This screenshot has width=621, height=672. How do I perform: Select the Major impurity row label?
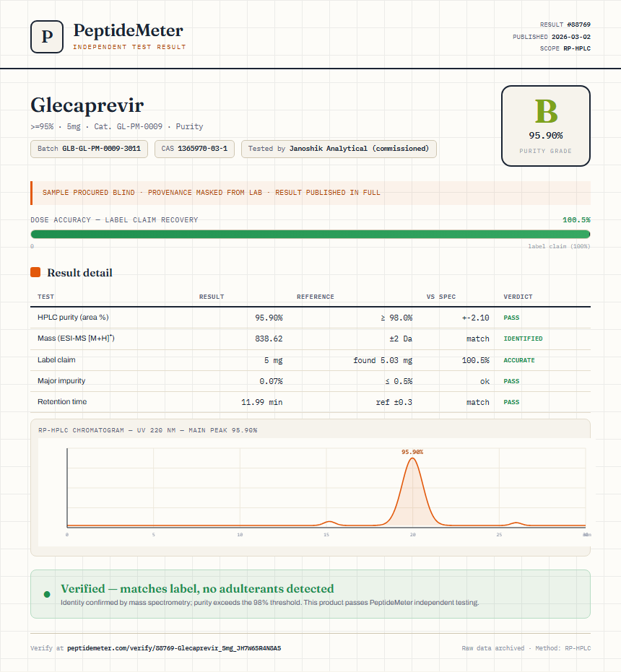(61, 380)
